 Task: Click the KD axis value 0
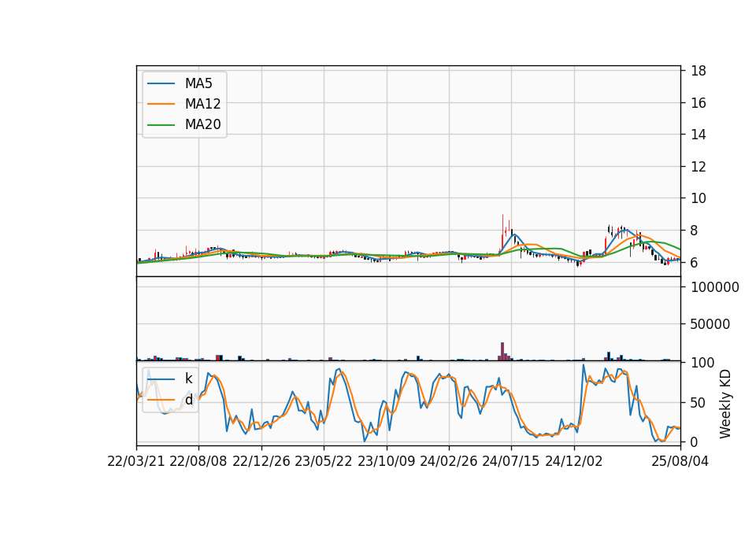click(695, 441)
